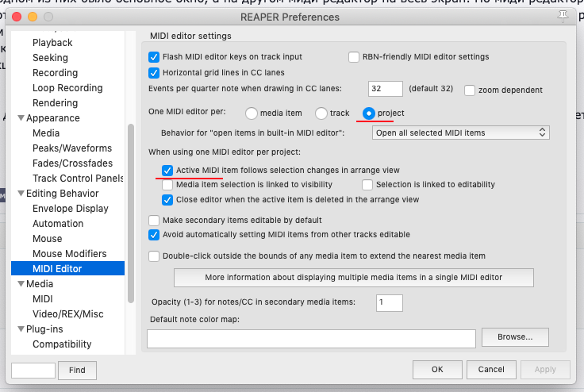Open the Video/REX/Misc preferences page
584x392 pixels.
click(x=67, y=314)
